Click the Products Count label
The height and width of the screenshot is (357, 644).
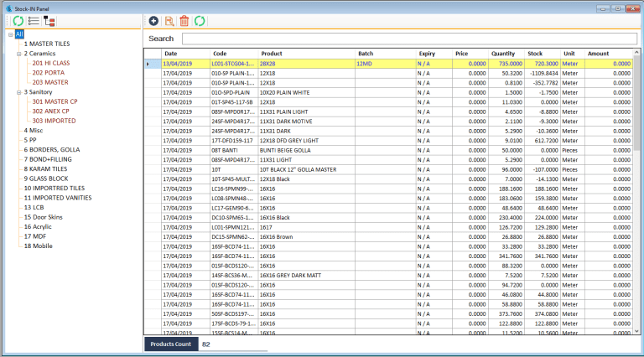point(170,344)
